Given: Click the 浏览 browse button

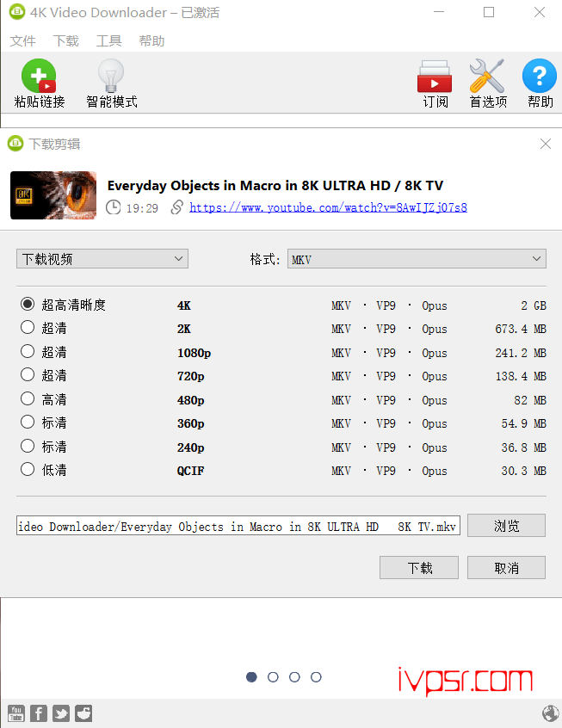Looking at the screenshot, I should 506,526.
